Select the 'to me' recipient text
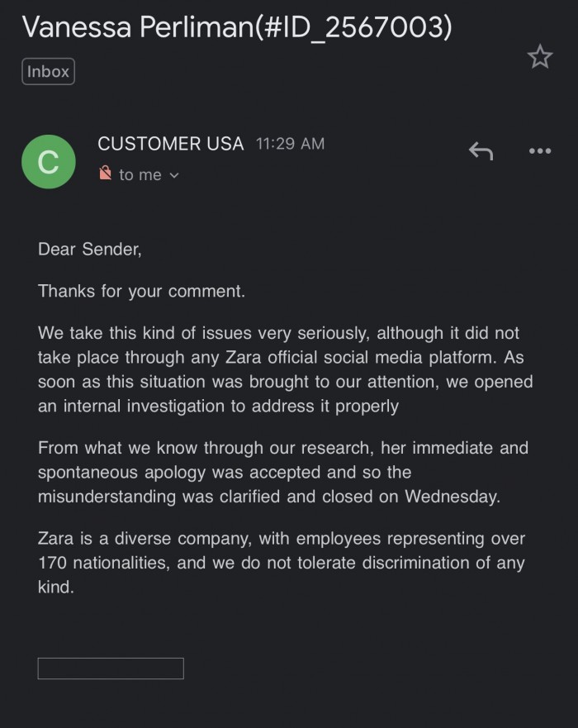Screen dimensions: 578x728 [140, 174]
